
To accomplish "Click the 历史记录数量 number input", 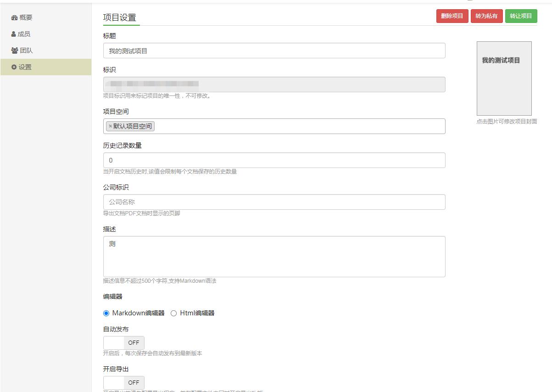I will pyautogui.click(x=274, y=160).
